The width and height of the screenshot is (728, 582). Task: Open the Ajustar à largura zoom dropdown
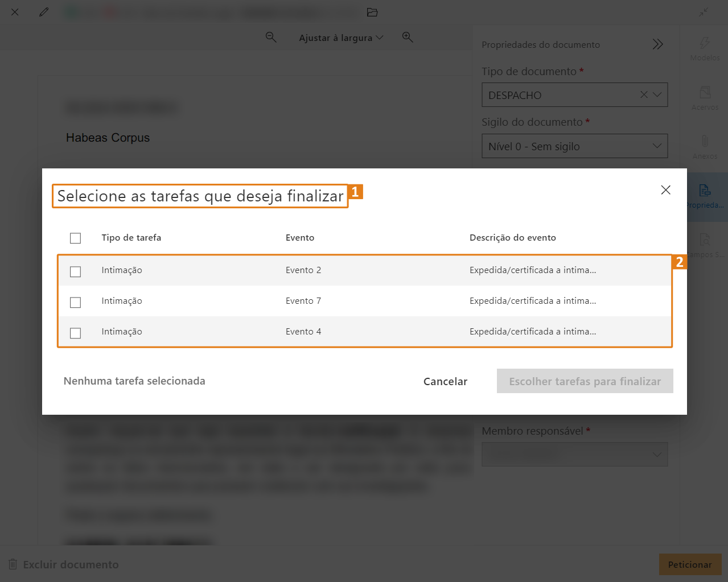point(341,38)
